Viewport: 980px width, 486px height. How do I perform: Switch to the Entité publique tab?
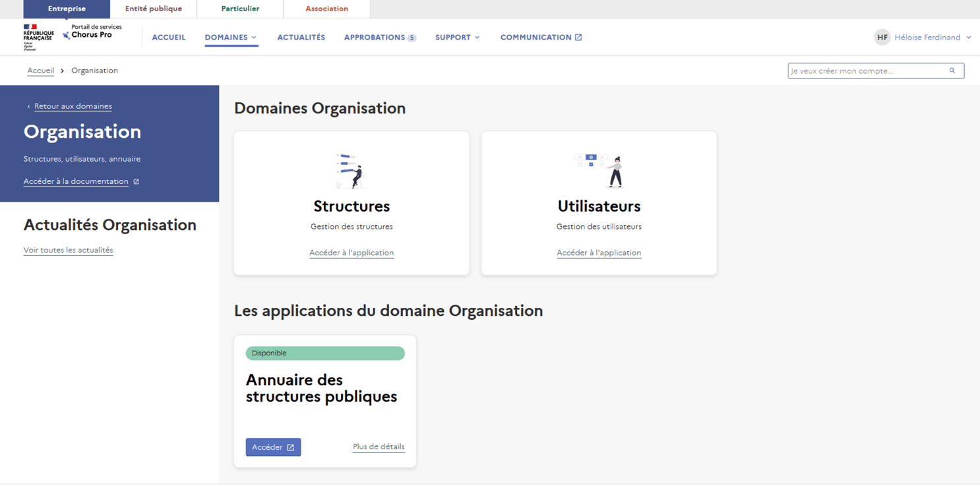click(152, 9)
